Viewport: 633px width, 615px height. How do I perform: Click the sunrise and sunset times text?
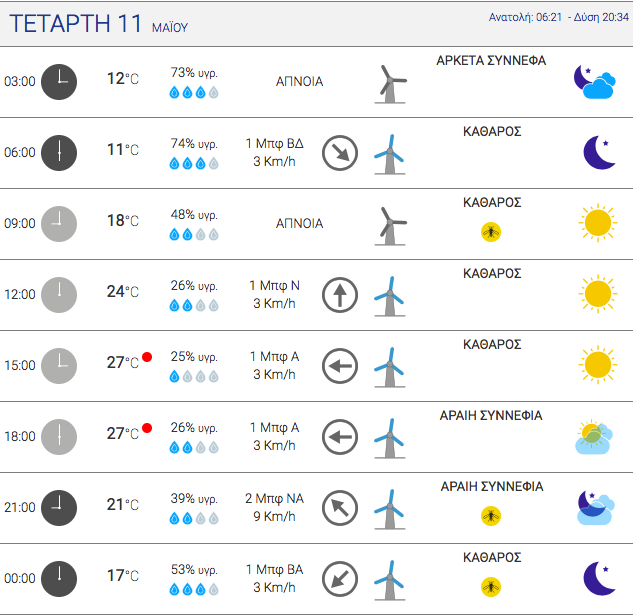[x=559, y=17]
